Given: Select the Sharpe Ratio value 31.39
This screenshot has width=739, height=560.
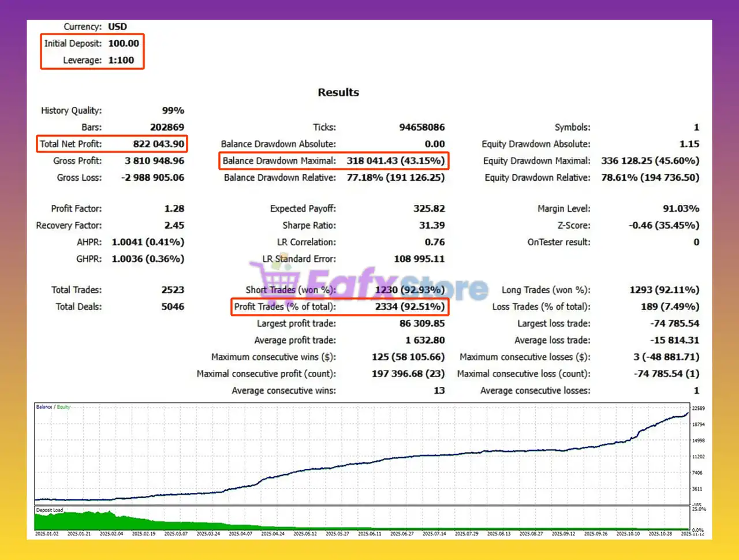Looking at the screenshot, I should (x=431, y=225).
